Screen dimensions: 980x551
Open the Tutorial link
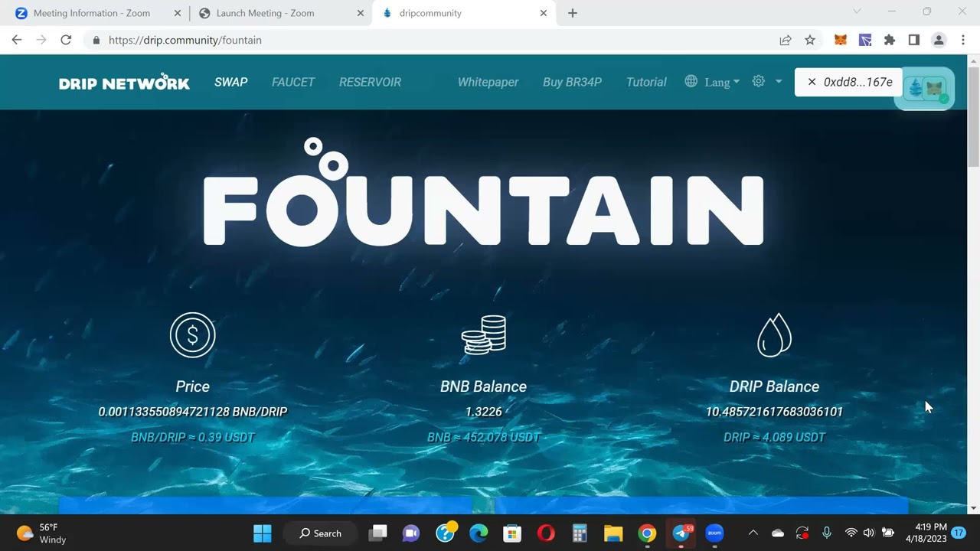click(646, 82)
